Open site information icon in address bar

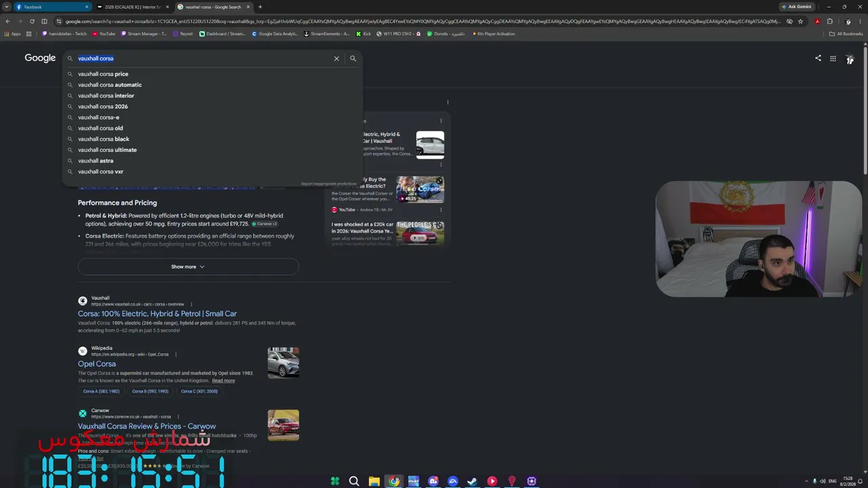59,21
